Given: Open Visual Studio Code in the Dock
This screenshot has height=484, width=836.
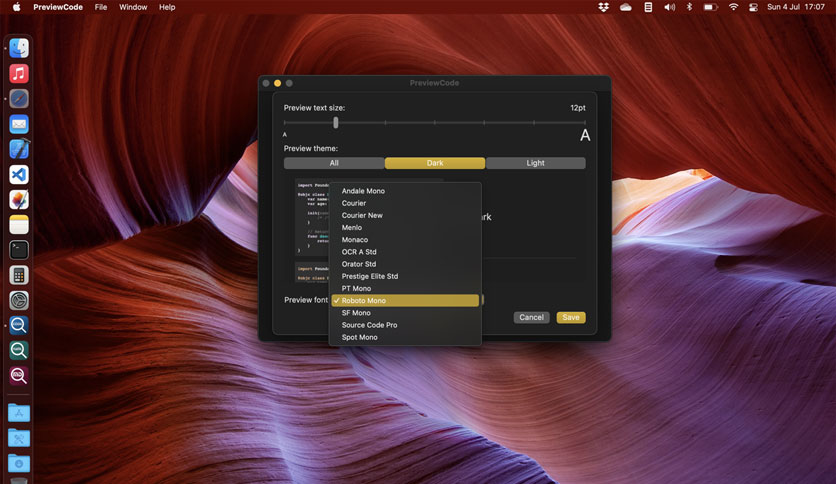Looking at the screenshot, I should coord(19,174).
